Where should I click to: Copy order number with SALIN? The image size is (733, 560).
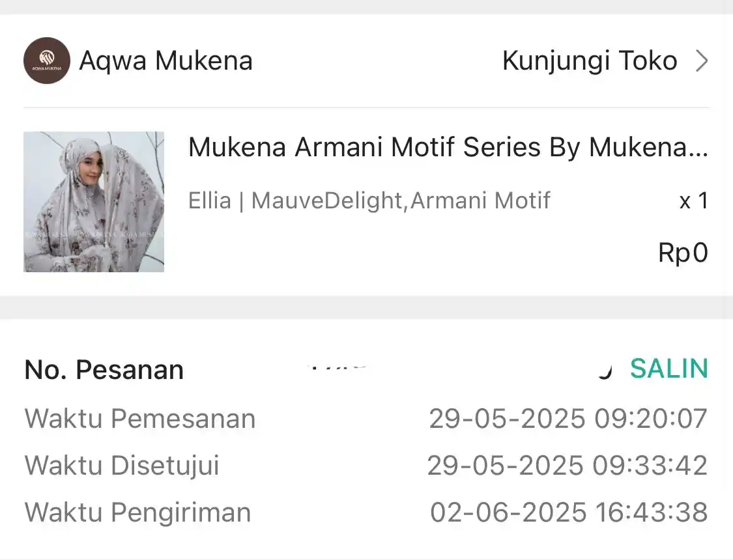point(669,369)
